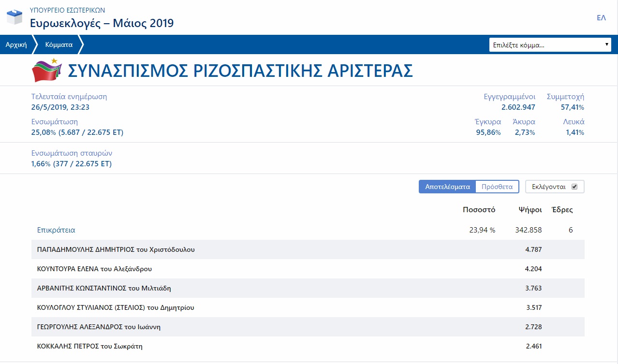
Task: Switch language via ΕΛ link
Action: pos(601,18)
